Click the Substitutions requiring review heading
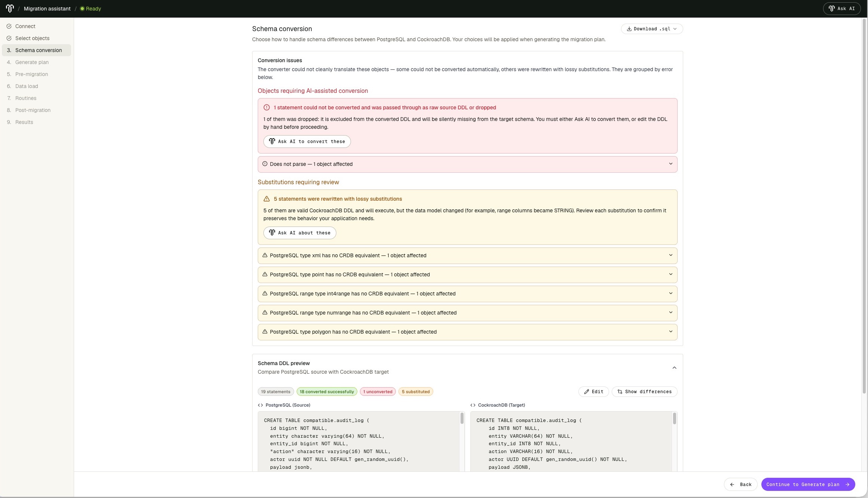Screen dimensions: 868x498 (298, 182)
